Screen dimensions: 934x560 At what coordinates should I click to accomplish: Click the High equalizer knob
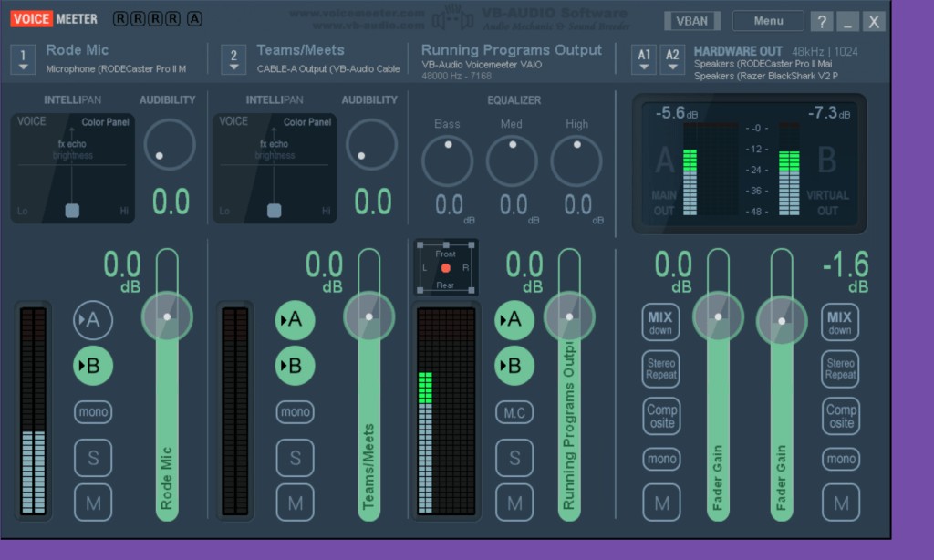(x=576, y=161)
